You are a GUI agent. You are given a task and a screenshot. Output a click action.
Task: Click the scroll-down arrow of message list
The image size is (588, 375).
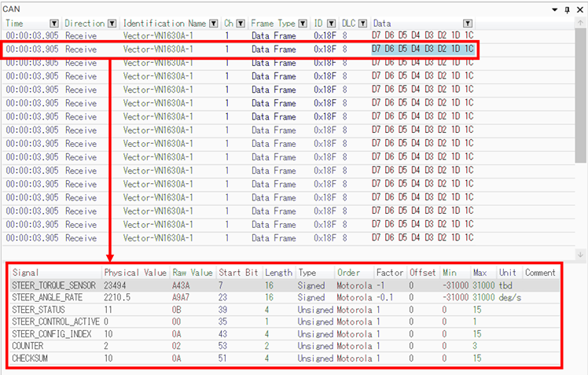[581, 254]
